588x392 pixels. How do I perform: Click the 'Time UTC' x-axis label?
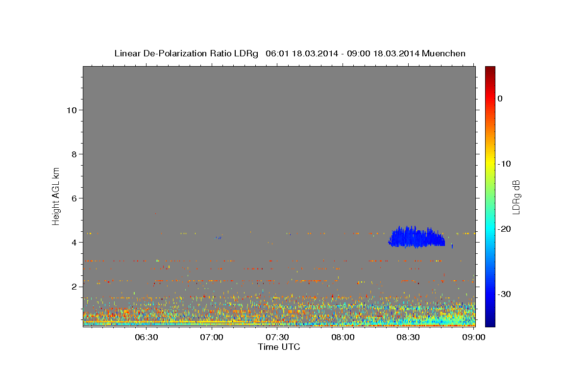(x=279, y=347)
